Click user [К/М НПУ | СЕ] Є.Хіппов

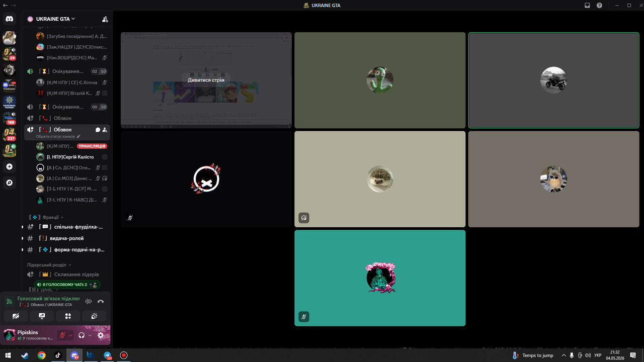[x=71, y=82]
